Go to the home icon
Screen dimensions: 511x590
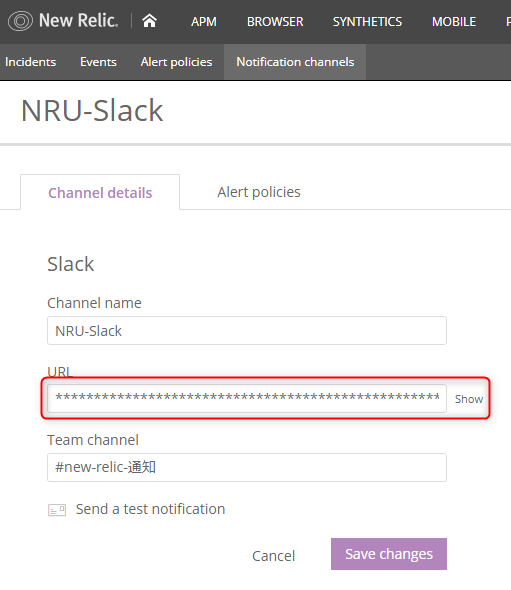(x=149, y=21)
